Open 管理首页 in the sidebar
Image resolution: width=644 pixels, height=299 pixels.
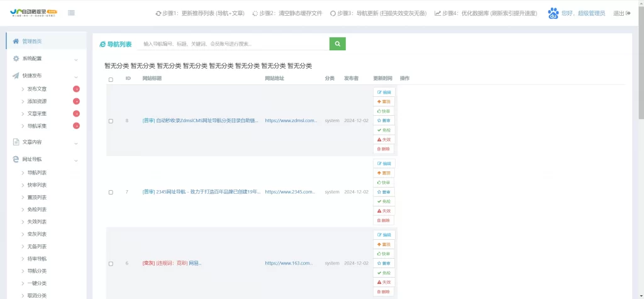pos(31,42)
